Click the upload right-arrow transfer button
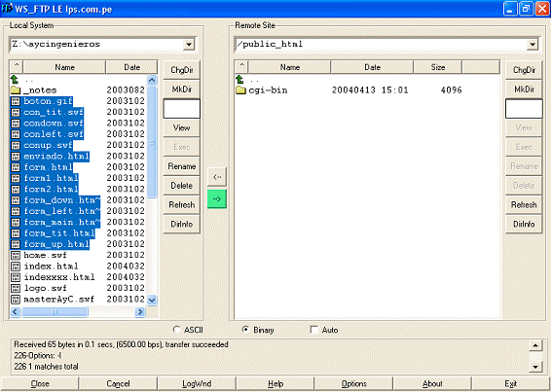The width and height of the screenshot is (551, 392). (217, 198)
